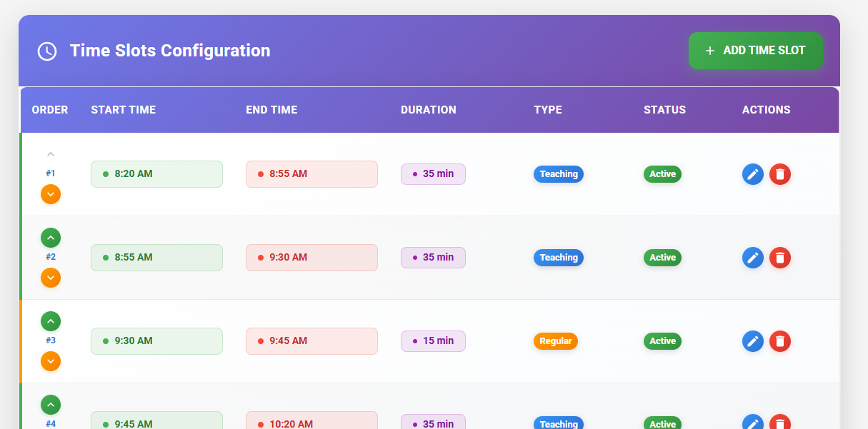Click the edit pencil for slot #1
Viewport: 868px width, 429px height.
[753, 174]
